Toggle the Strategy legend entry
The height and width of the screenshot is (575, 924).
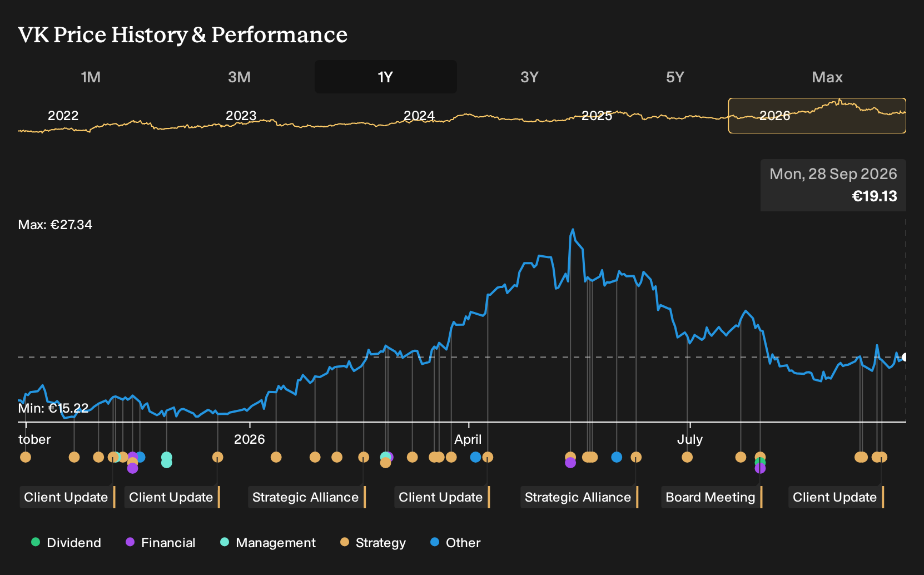373,542
